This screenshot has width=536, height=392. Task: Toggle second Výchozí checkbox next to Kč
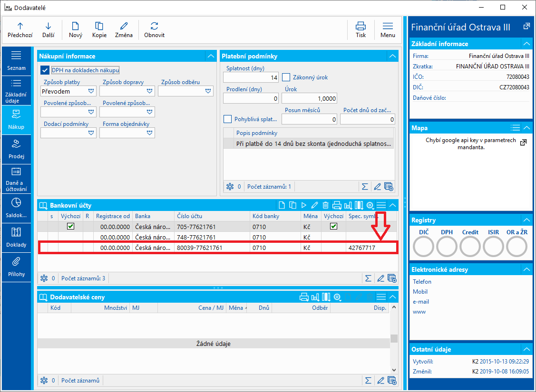pyautogui.click(x=334, y=226)
